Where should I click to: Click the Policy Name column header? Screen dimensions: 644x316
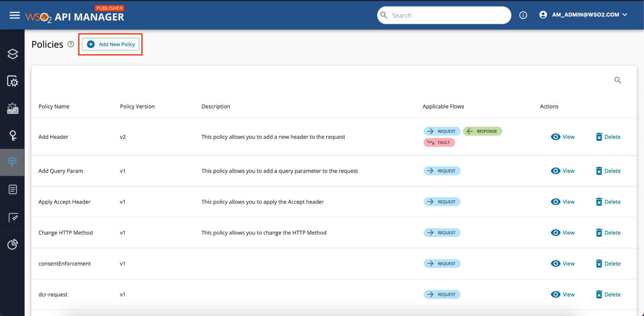[x=54, y=107]
